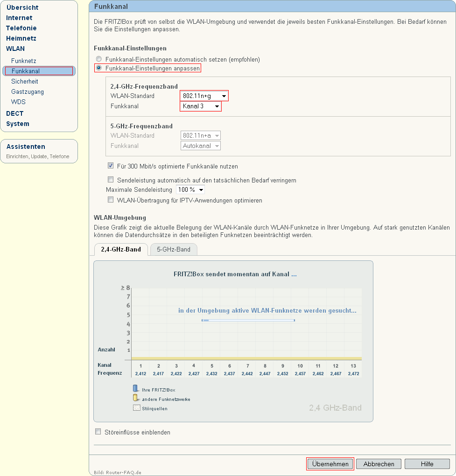456x476 pixels.
Task: Open the System menu section
Action: (18, 124)
